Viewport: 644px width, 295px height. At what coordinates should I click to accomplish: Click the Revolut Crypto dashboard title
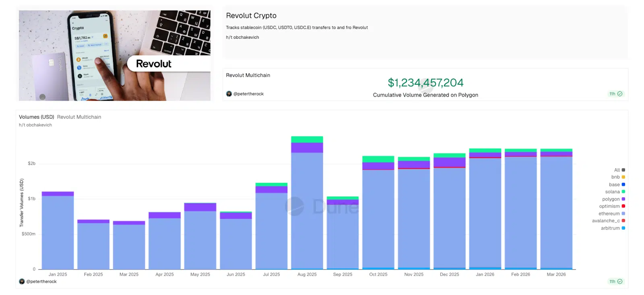(251, 15)
